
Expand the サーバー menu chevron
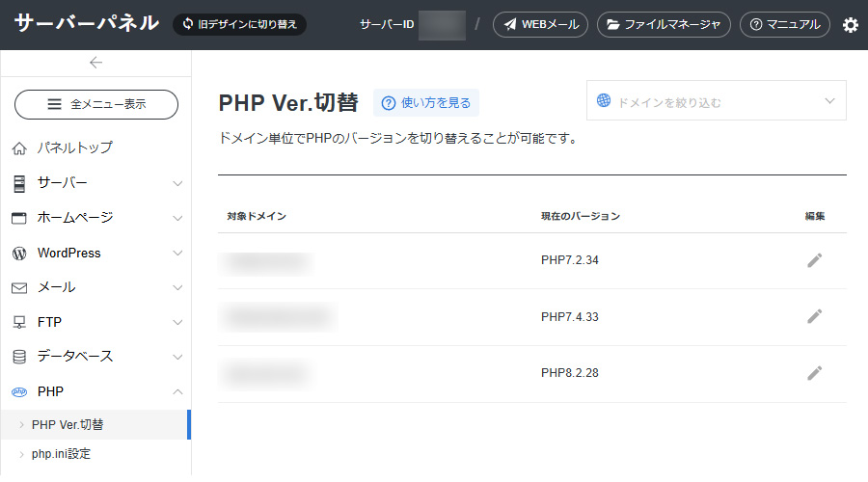177,183
